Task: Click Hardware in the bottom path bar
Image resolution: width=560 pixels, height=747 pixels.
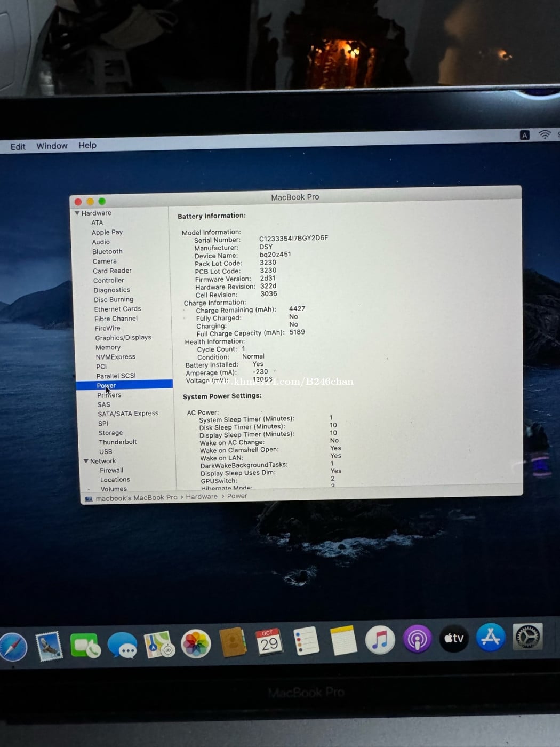Action: point(202,496)
